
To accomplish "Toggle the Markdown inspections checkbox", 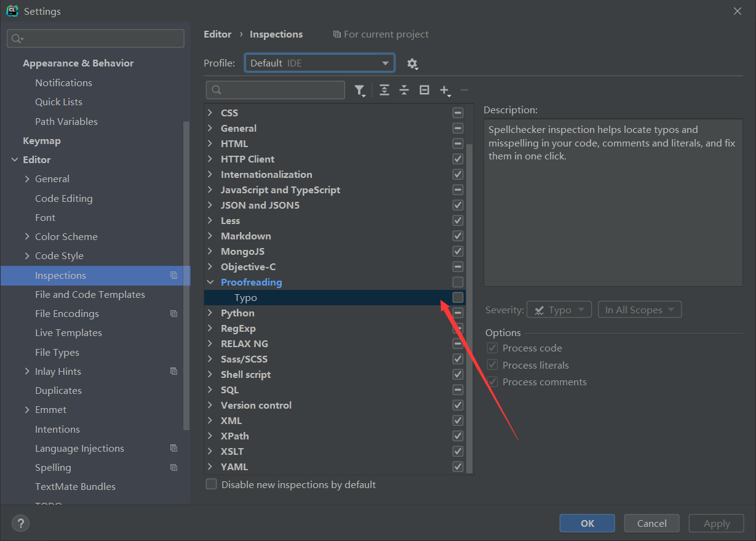I will (458, 236).
